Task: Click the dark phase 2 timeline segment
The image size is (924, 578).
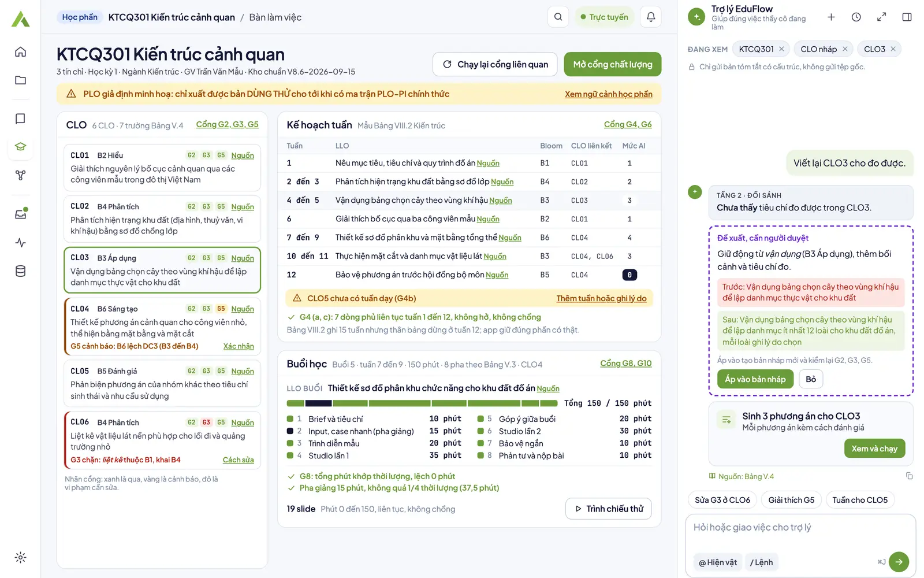Action: (x=318, y=403)
